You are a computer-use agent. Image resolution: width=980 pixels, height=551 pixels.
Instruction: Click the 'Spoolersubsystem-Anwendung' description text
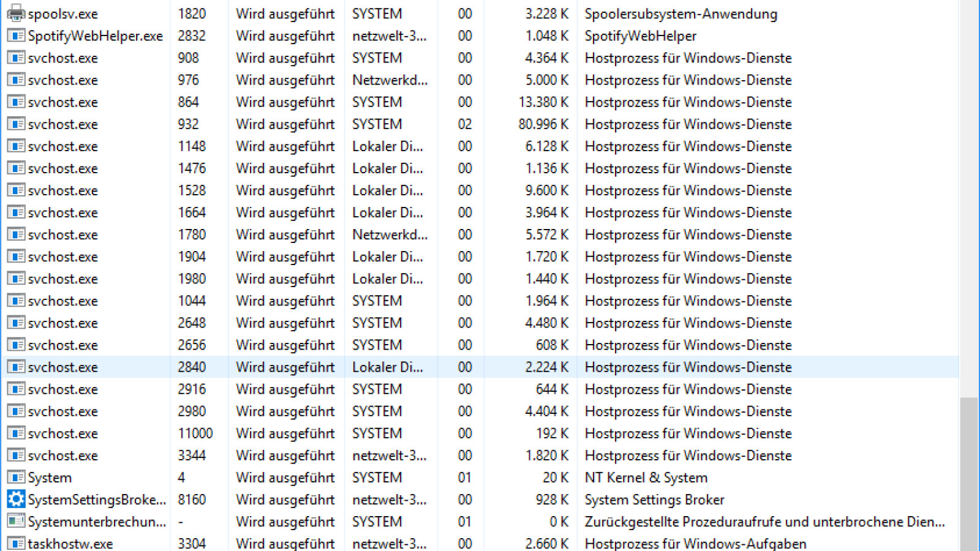click(x=680, y=13)
